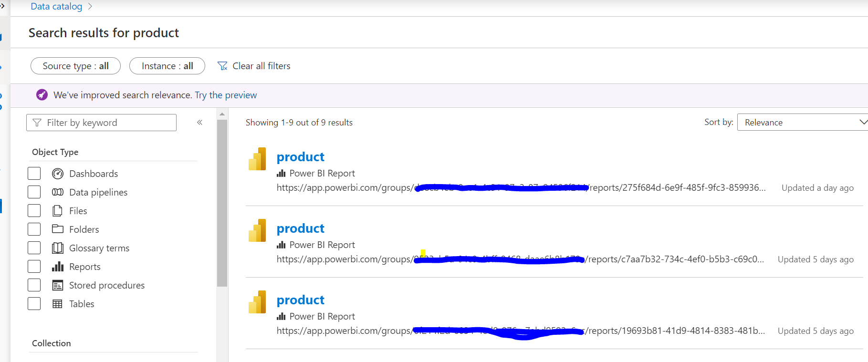Click the 'Showing 1-9 out of 9 results' text
868x362 pixels.
299,123
